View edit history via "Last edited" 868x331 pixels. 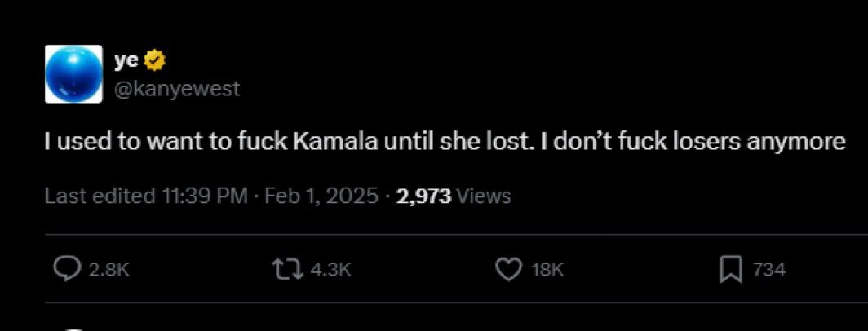(x=99, y=196)
